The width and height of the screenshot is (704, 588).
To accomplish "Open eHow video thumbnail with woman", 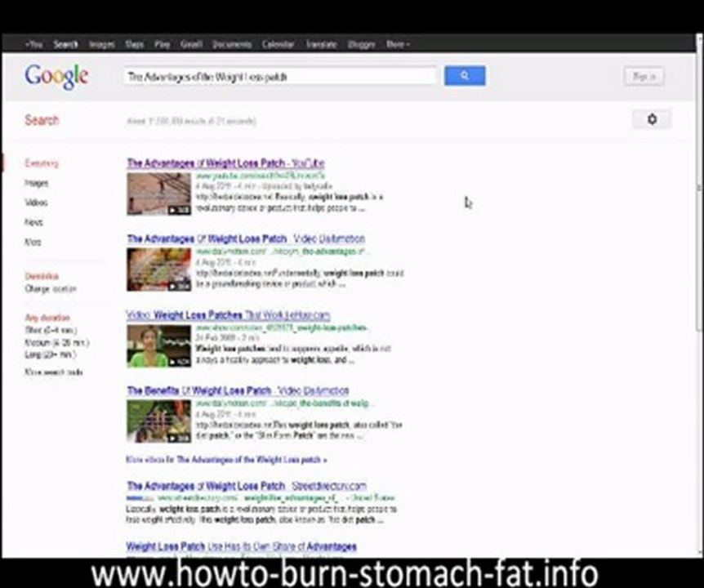I will pos(159,346).
